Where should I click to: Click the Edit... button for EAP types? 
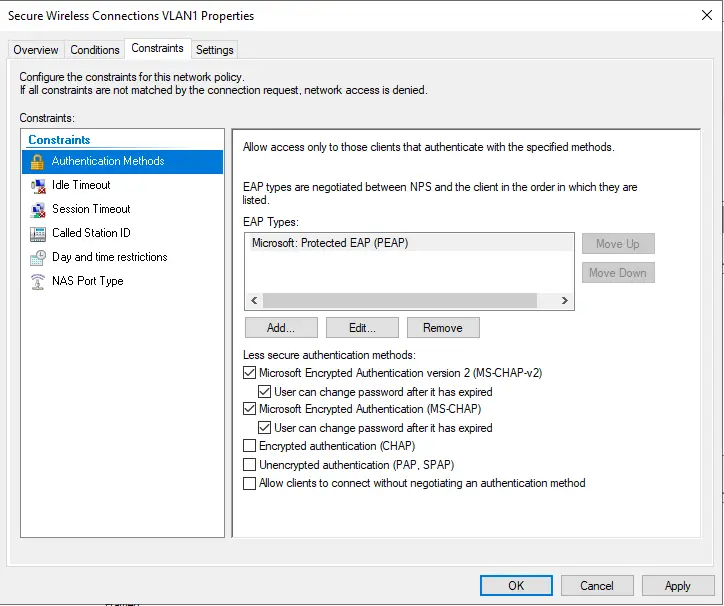(362, 327)
